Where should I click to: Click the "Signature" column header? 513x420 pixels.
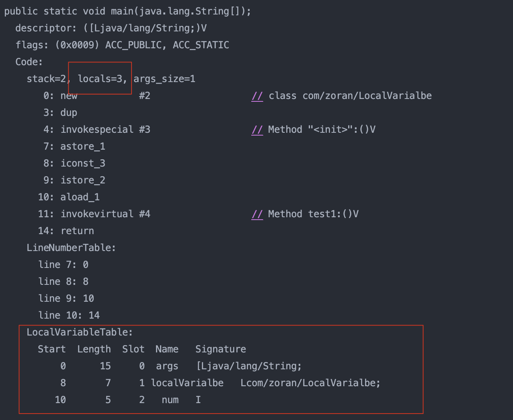pos(220,349)
